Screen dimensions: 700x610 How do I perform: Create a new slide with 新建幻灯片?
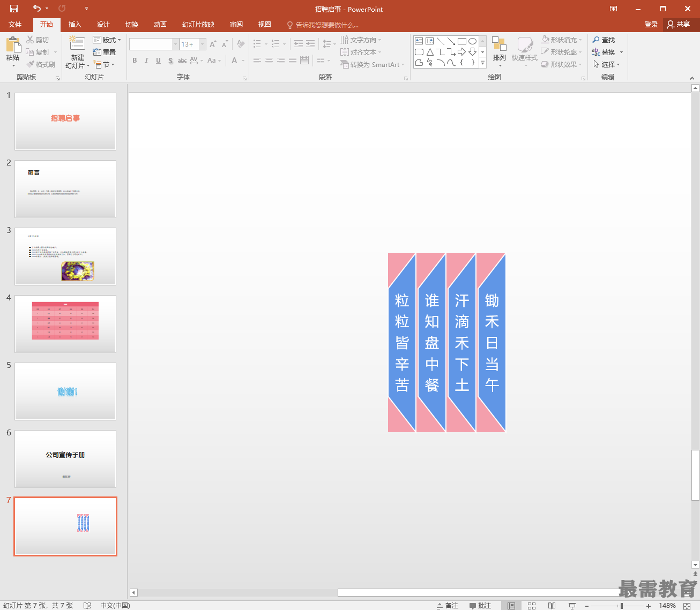[x=77, y=52]
